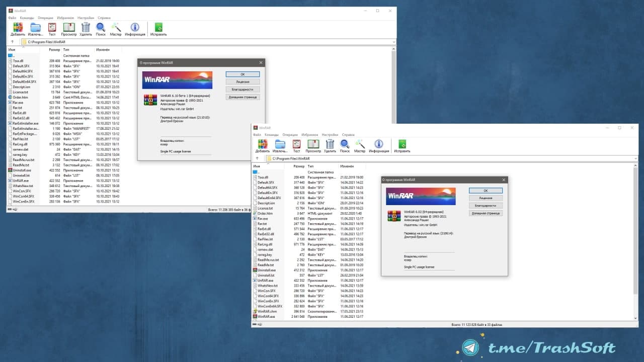The image size is (644, 362).
Task: Select the Uninstall.exe icon in the bottom-right window
Action: [255, 270]
